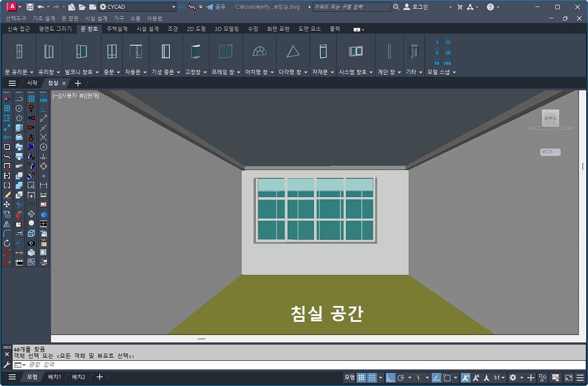The height and width of the screenshot is (386, 588).
Task: Click the Share (공유) paper plane icon
Action: [x=209, y=7]
